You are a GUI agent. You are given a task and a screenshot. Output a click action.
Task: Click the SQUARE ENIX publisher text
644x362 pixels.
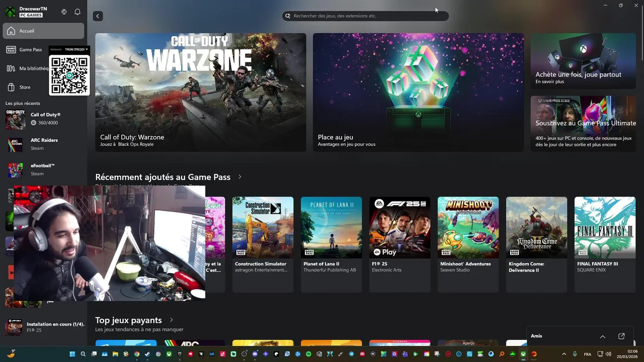pos(591,270)
